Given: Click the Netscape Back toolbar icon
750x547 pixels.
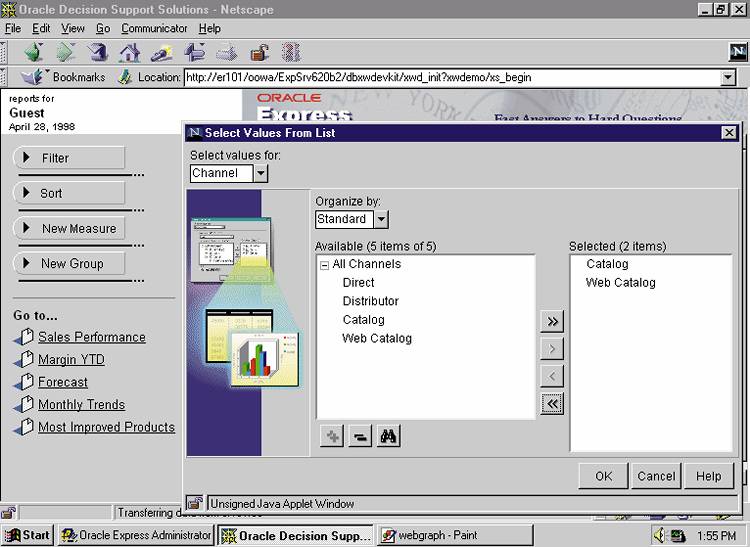Looking at the screenshot, I should [33, 52].
